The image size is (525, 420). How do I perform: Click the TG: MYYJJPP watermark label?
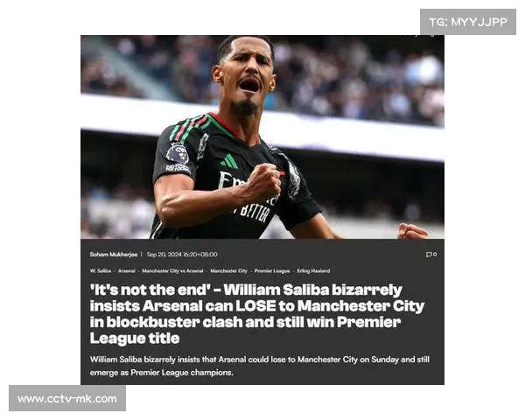(x=468, y=22)
